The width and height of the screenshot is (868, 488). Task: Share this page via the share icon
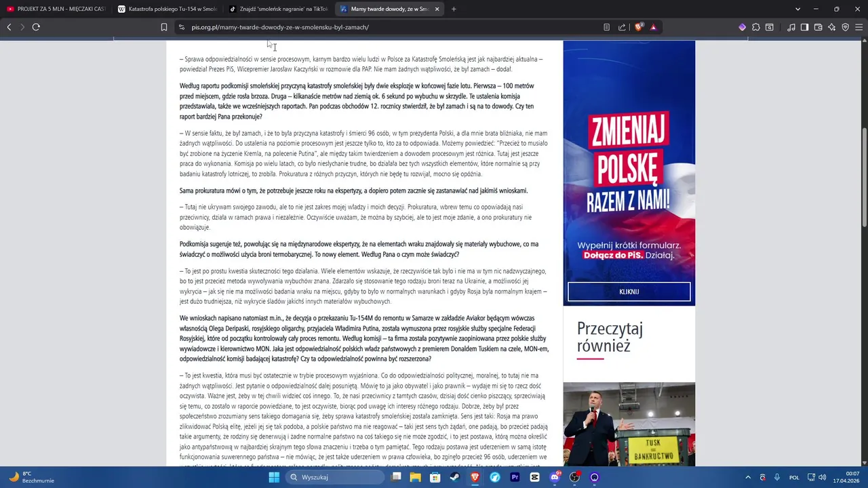point(622,27)
